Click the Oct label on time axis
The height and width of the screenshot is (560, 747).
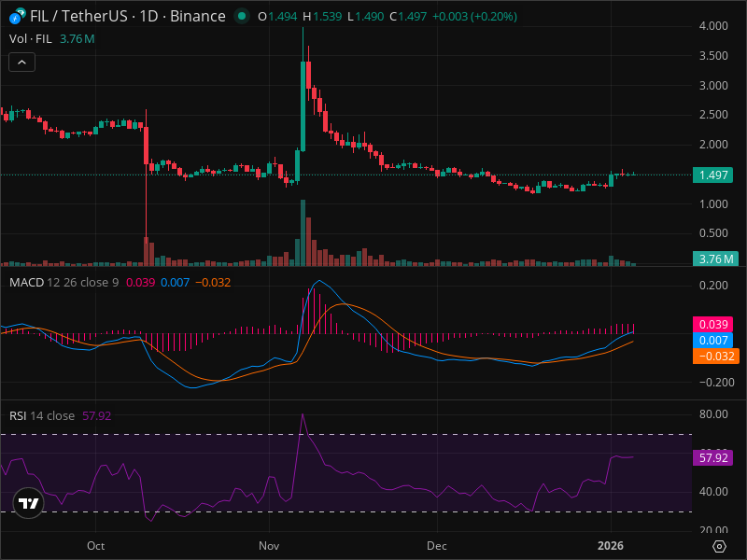click(96, 546)
